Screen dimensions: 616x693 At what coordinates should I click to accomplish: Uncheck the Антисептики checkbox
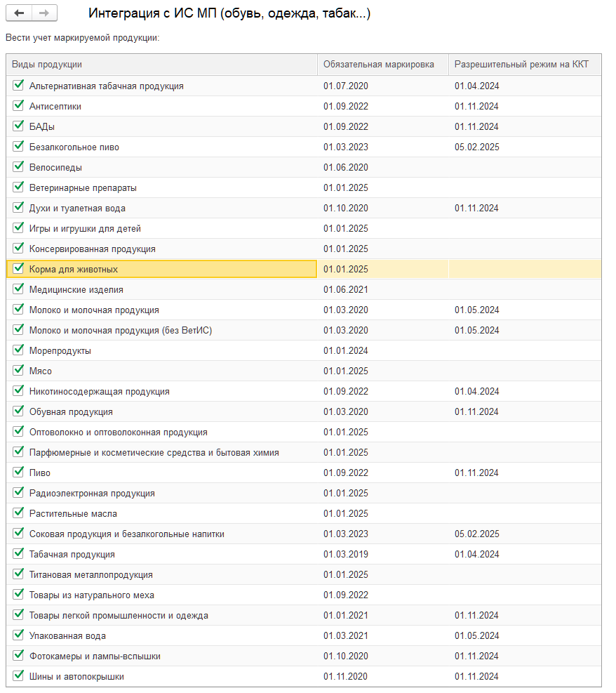tap(18, 106)
